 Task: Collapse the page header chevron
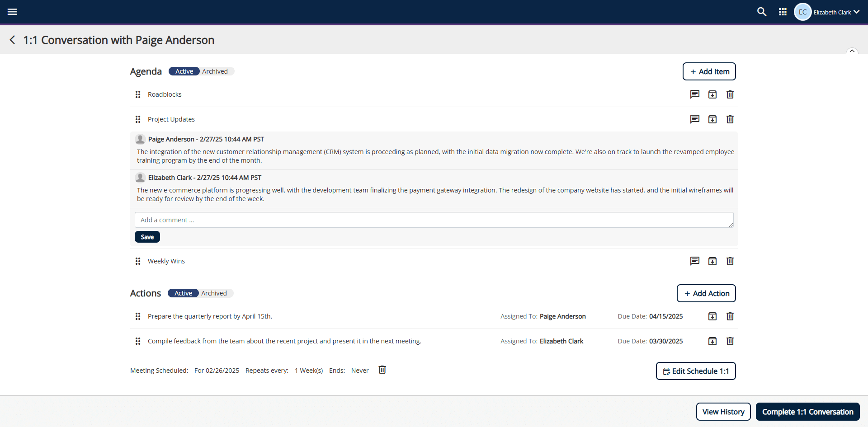(x=852, y=51)
